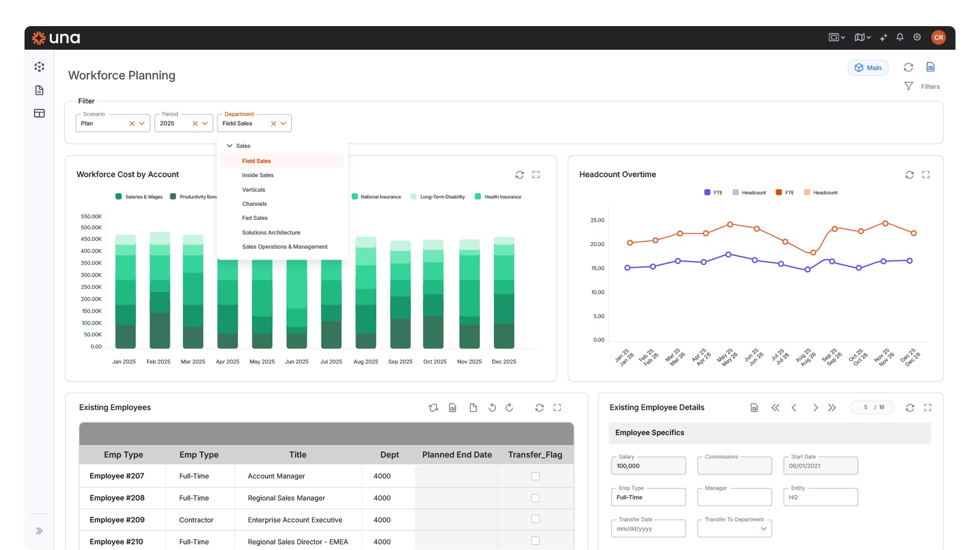Toggle Salaries & Wages legend swatch

click(119, 197)
